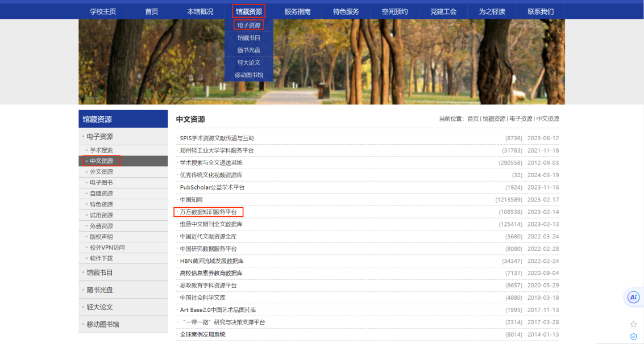Expand the 电子资源 section in the sidebar

tap(100, 136)
